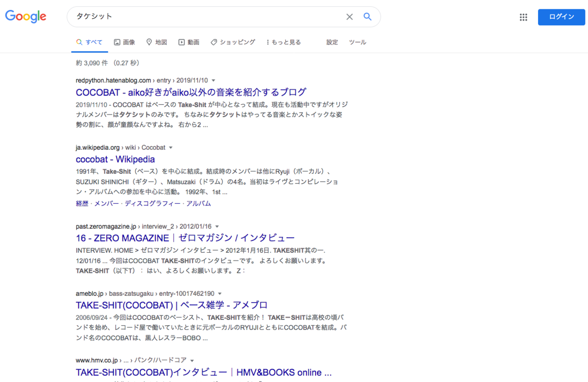
Task: Open COCOBAT - aiko好きが blog result
Action: point(191,92)
